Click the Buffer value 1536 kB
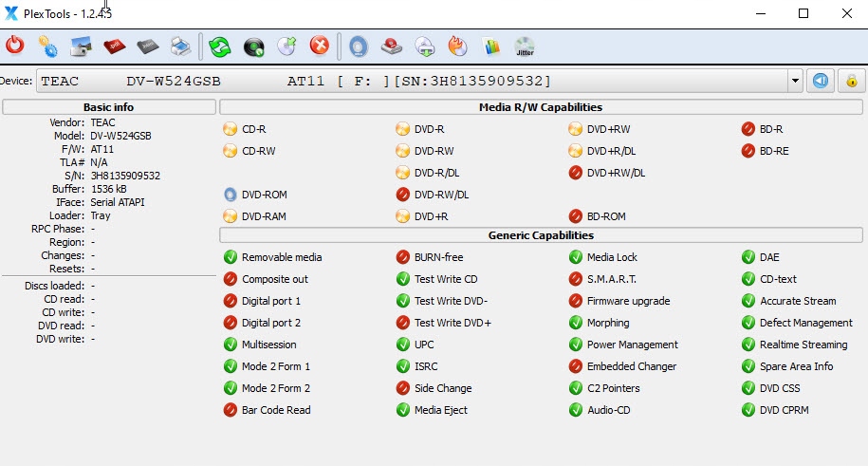Screen dimensions: 868x466 pos(108,189)
